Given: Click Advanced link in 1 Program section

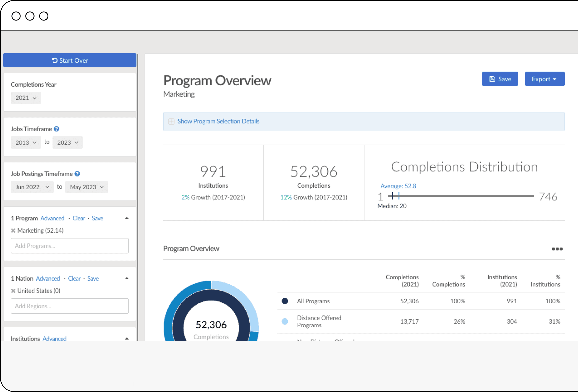Looking at the screenshot, I should pyautogui.click(x=52, y=218).
